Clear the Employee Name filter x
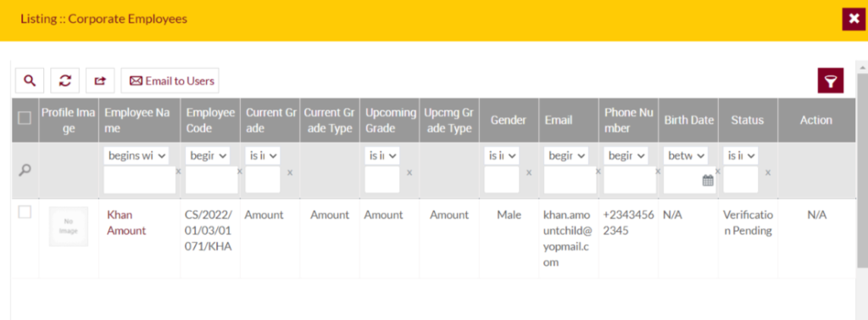 (178, 172)
